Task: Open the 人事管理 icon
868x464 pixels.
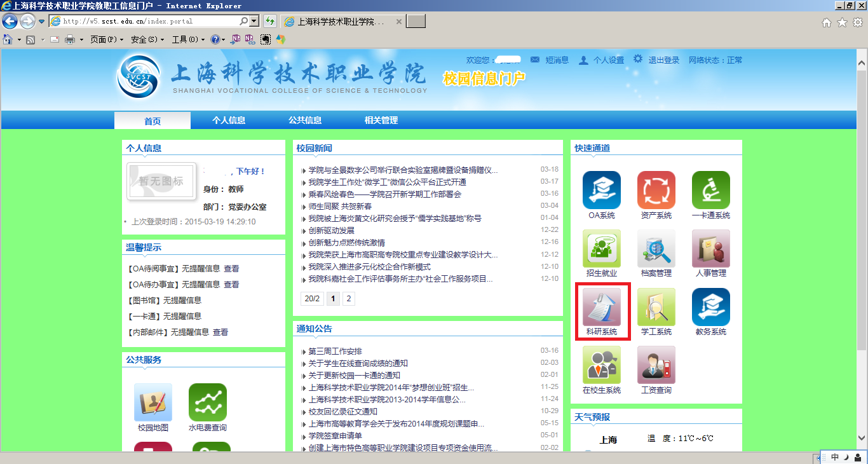Action: pyautogui.click(x=710, y=249)
